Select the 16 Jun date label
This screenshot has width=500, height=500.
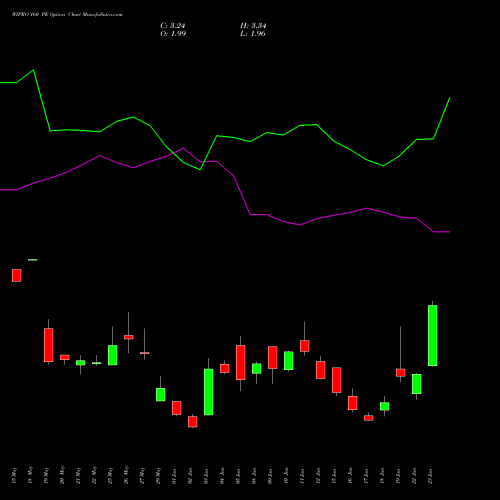pos(350,475)
